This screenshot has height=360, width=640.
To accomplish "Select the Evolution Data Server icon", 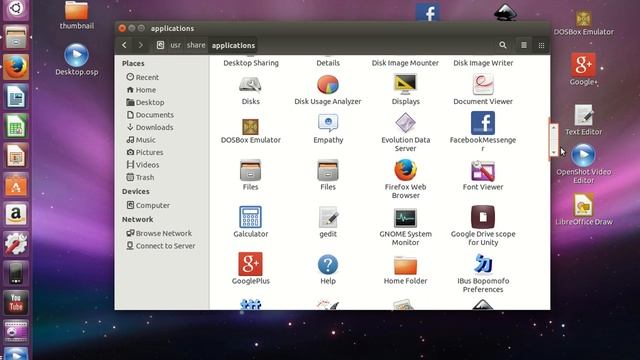I will pyautogui.click(x=405, y=123).
